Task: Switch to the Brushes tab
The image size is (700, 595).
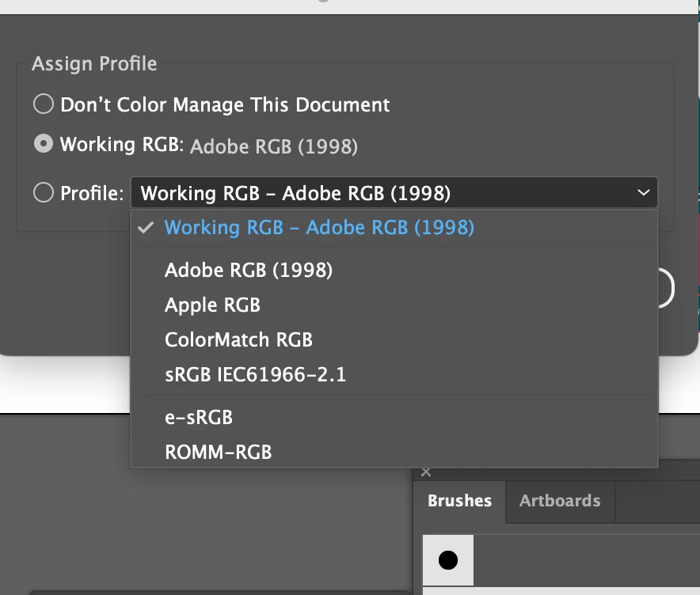Action: pyautogui.click(x=459, y=501)
